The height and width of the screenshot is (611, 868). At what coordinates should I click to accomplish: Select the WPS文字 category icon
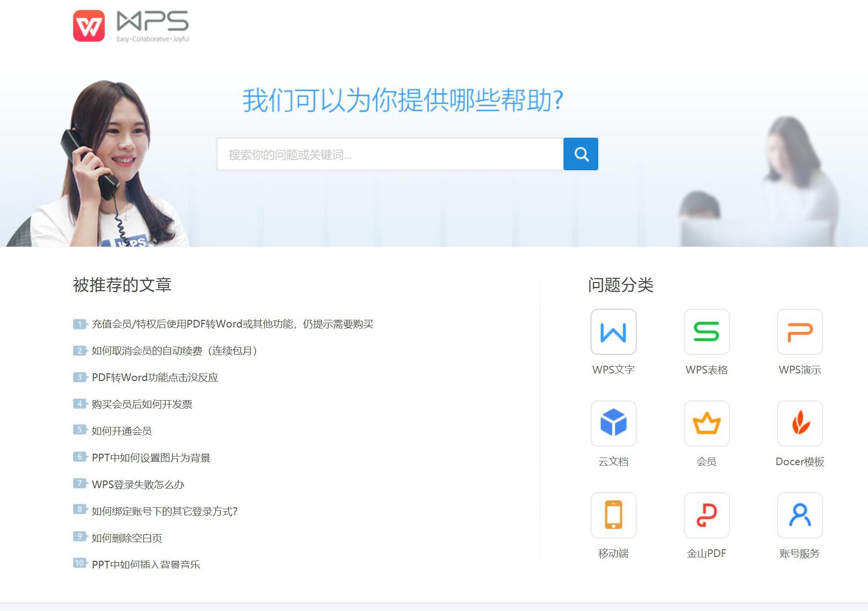[614, 332]
